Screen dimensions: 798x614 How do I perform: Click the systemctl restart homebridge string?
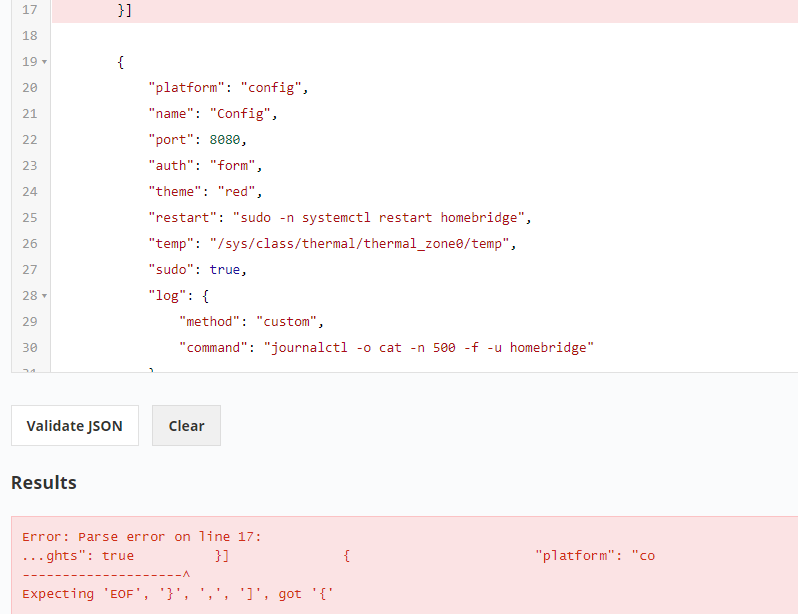click(x=382, y=218)
